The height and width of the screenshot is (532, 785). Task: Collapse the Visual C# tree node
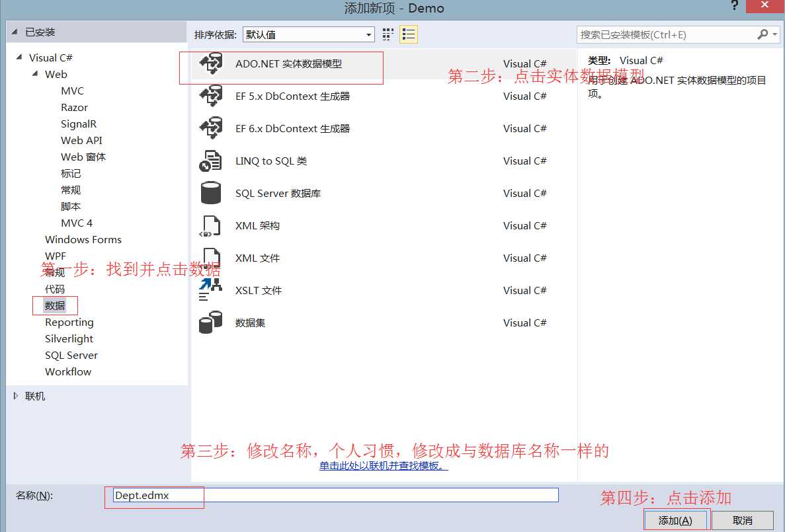coord(19,57)
